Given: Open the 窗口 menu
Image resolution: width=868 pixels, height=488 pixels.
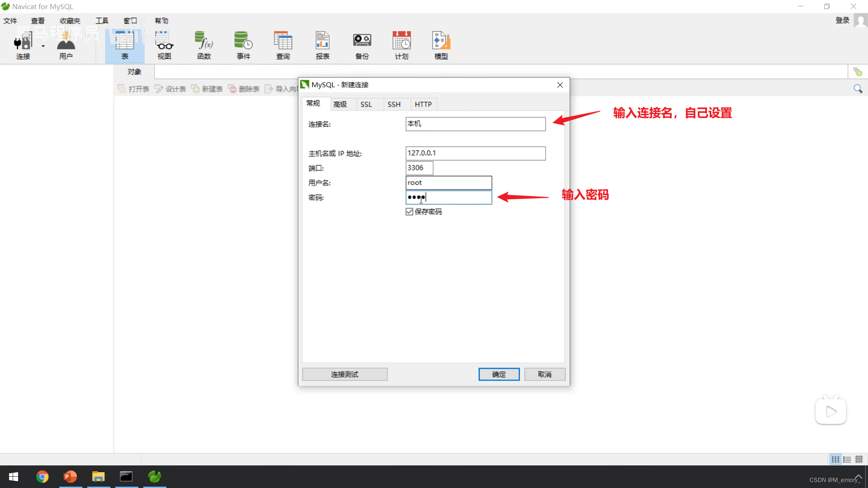Looking at the screenshot, I should click(x=130, y=21).
